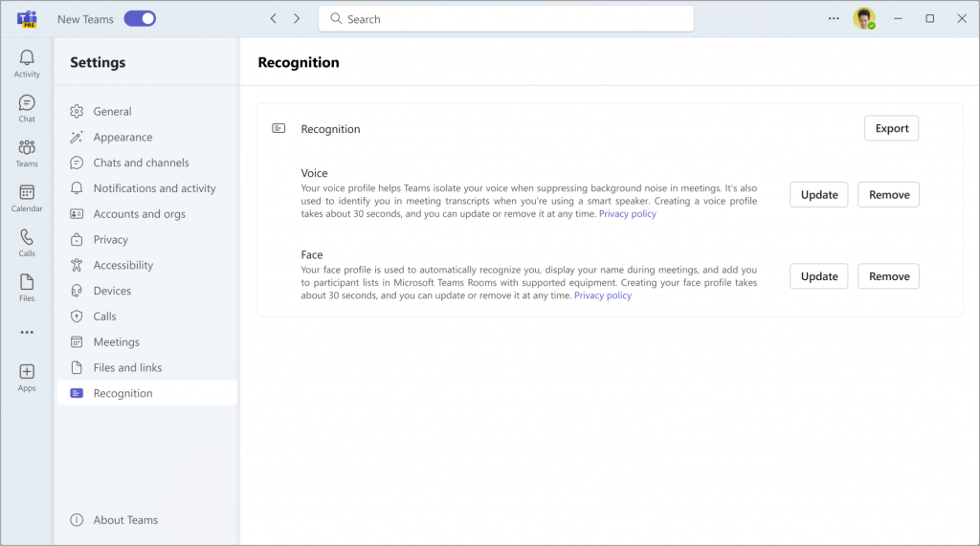Image resolution: width=980 pixels, height=546 pixels.
Task: Click the magnifier icon in search box
Action: pos(336,19)
